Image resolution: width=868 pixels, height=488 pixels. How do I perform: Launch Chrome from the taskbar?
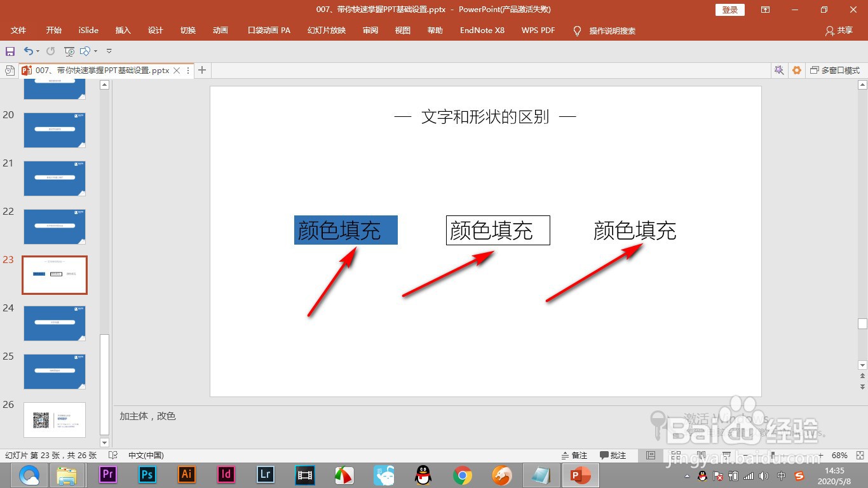coord(462,475)
